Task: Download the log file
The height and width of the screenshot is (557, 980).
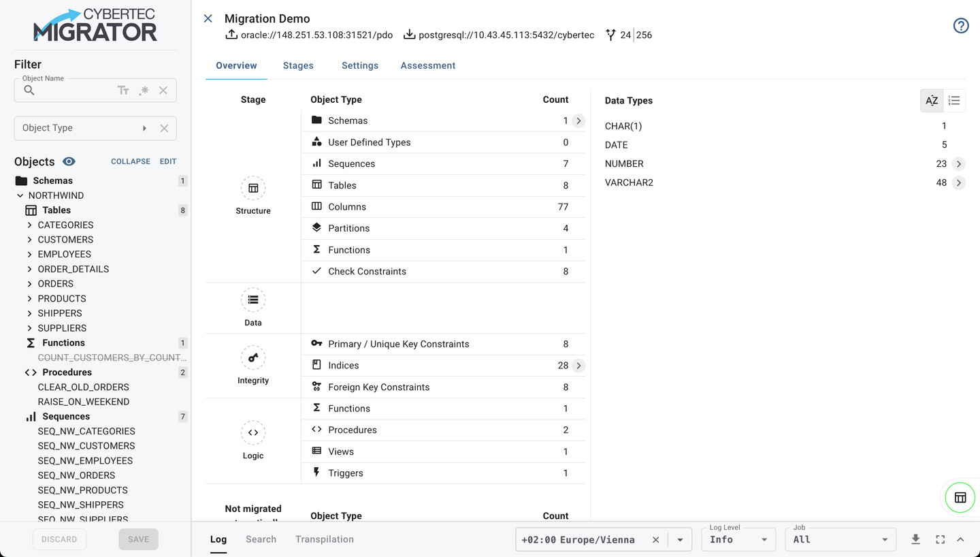Action: (915, 539)
